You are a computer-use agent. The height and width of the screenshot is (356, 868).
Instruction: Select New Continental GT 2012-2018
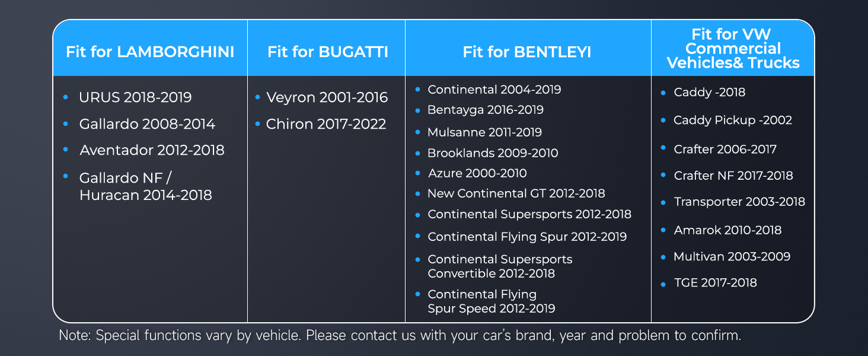coord(516,193)
